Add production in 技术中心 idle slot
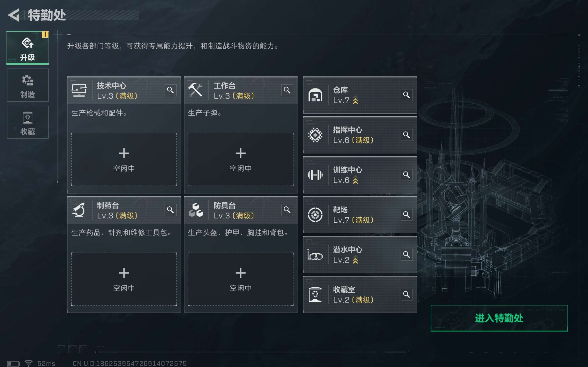 click(x=124, y=159)
